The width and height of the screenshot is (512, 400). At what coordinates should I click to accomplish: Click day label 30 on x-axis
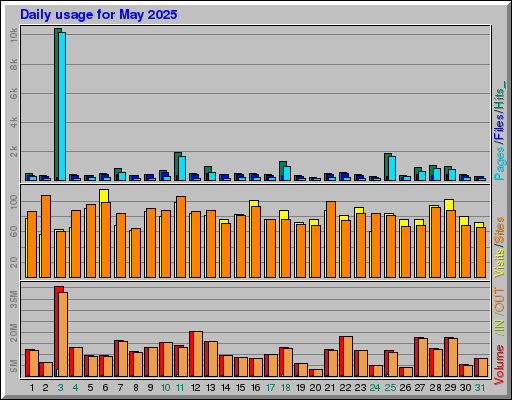[x=465, y=388]
